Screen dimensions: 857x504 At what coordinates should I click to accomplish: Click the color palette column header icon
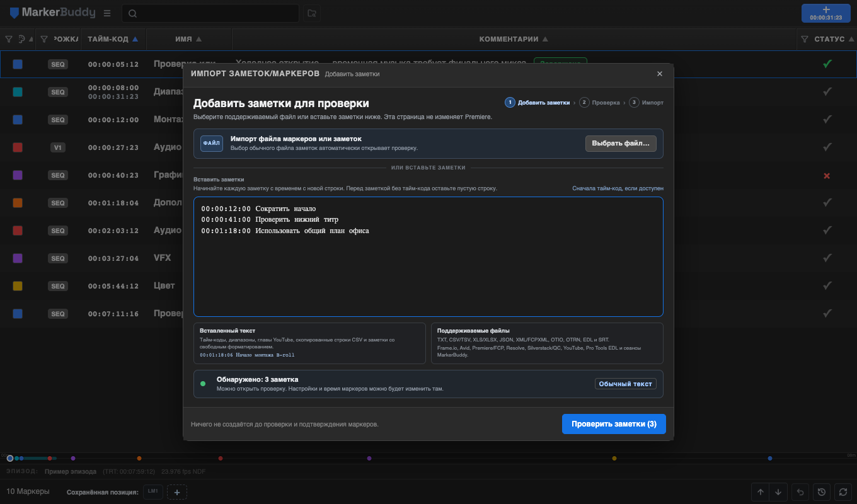[x=21, y=39]
